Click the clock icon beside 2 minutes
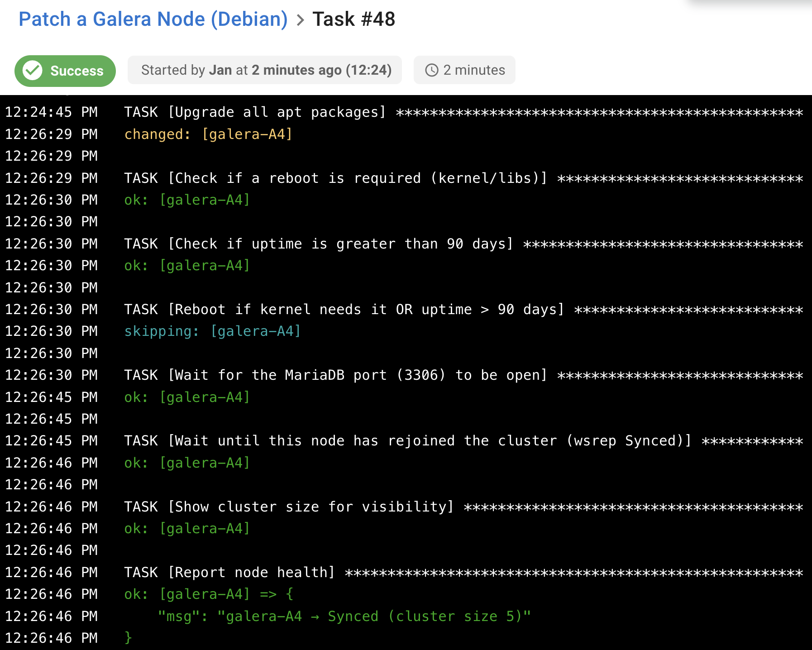Screen dimensions: 812x650 point(432,70)
